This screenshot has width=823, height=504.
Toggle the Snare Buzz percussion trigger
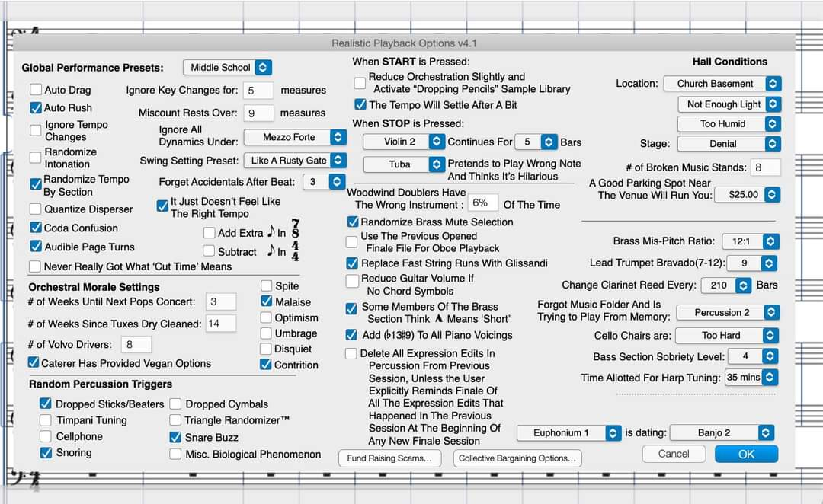(175, 437)
